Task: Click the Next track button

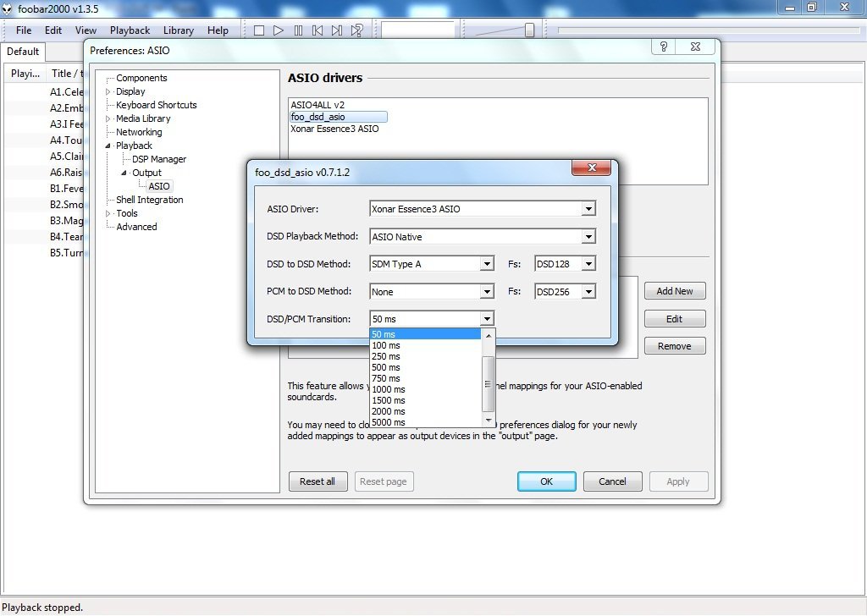Action: coord(337,30)
